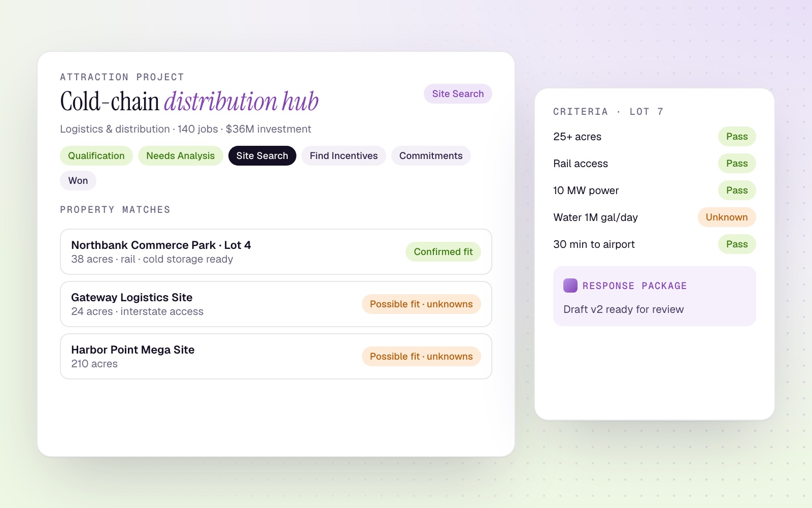Click the CRITERIA · LOT 7 heading

click(608, 112)
